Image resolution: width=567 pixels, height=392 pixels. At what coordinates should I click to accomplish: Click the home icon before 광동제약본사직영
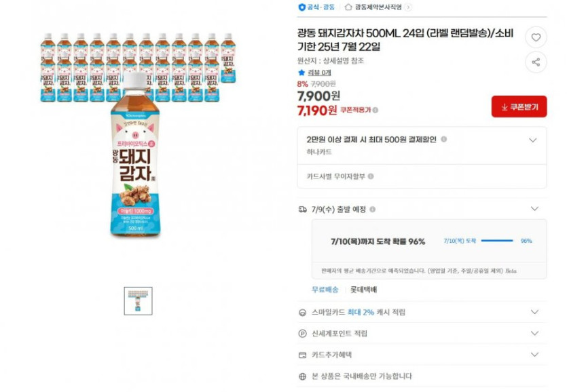(348, 7)
